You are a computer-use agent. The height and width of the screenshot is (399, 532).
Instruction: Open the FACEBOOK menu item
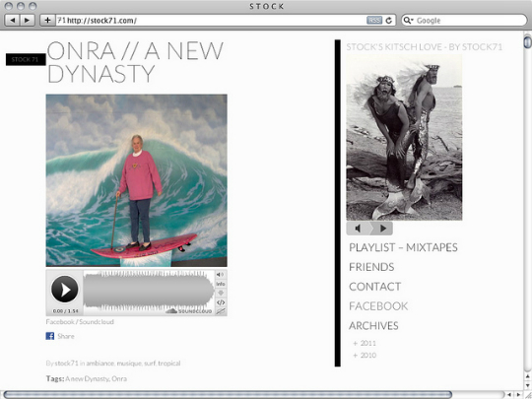(378, 306)
